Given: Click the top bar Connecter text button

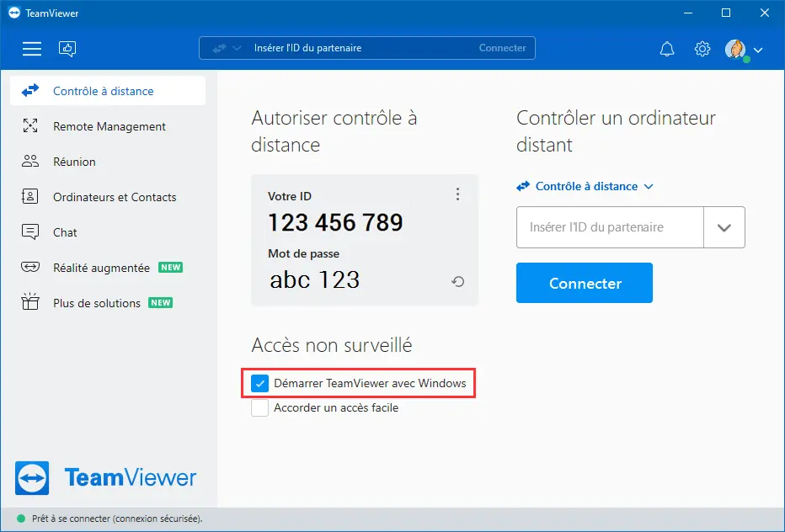Looking at the screenshot, I should [502, 48].
